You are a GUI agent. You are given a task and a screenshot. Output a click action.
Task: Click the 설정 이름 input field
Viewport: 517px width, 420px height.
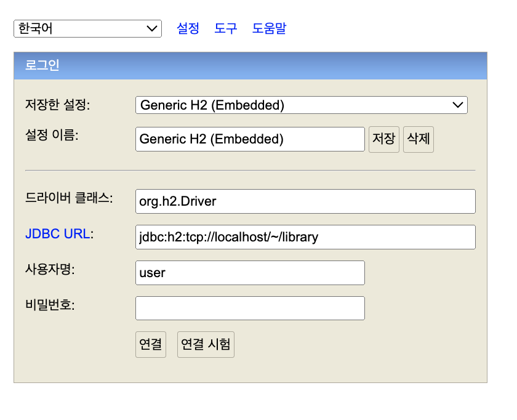point(250,139)
